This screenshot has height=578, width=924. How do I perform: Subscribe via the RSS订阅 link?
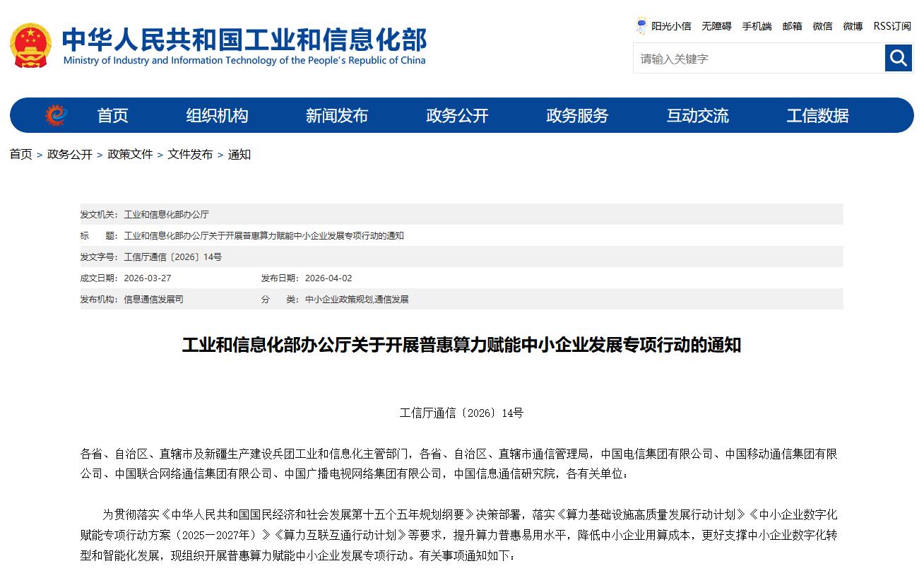coord(892,26)
